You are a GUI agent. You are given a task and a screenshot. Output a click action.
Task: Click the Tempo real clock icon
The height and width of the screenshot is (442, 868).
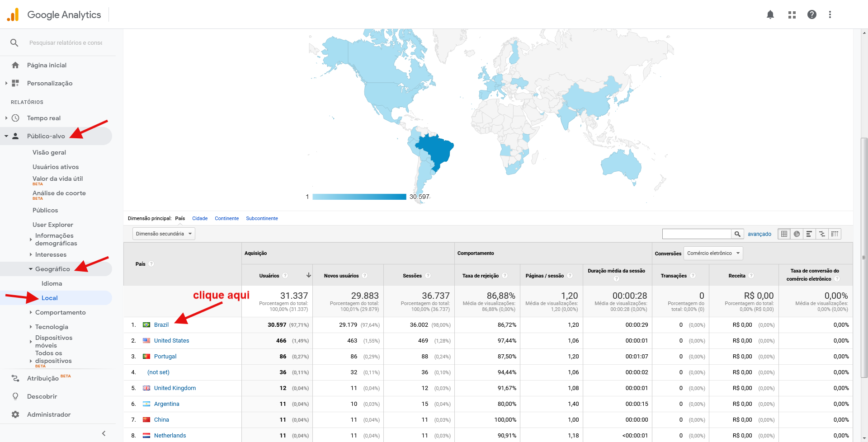point(15,118)
